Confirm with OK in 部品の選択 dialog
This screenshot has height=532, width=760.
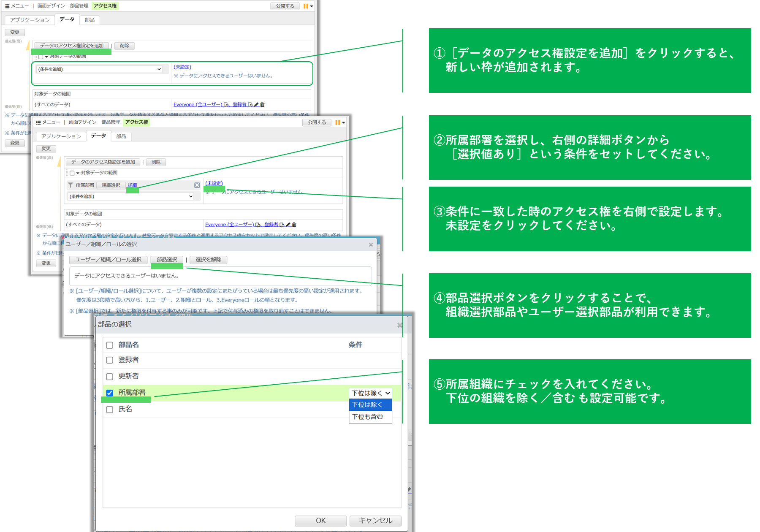click(x=320, y=521)
